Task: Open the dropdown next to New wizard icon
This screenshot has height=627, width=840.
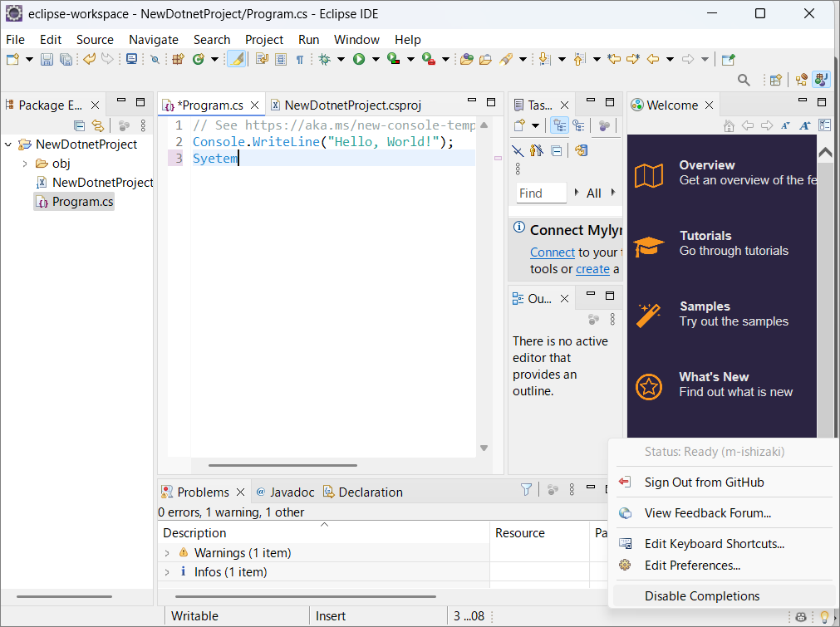Action: 29,60
